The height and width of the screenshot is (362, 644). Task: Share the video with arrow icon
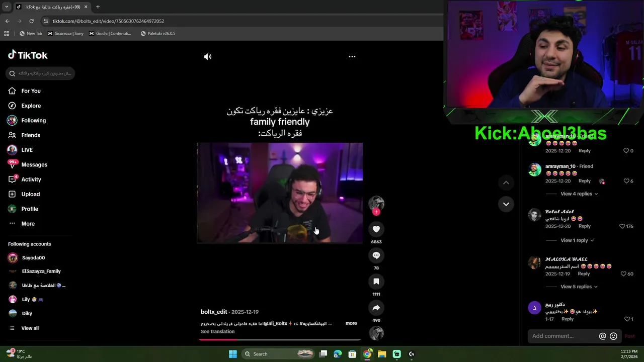[x=376, y=308]
